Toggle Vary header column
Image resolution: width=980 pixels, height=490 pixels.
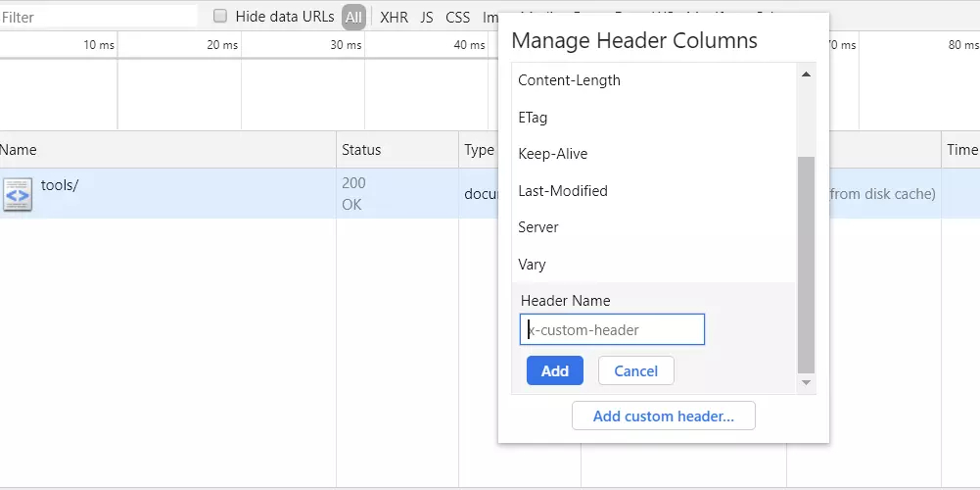pos(654,264)
